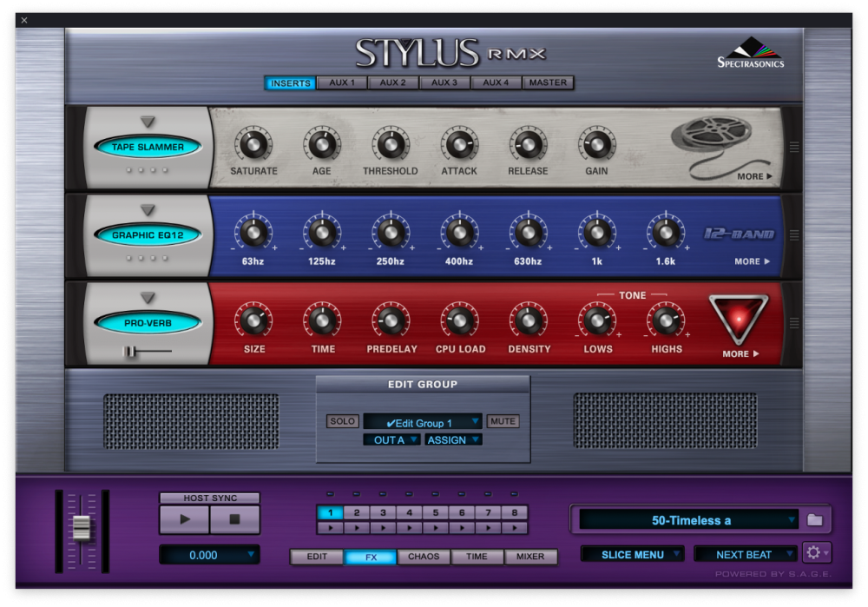Toggle Tape Slammer effect power
Screen dimensions: 868x607
pyautogui.click(x=148, y=147)
